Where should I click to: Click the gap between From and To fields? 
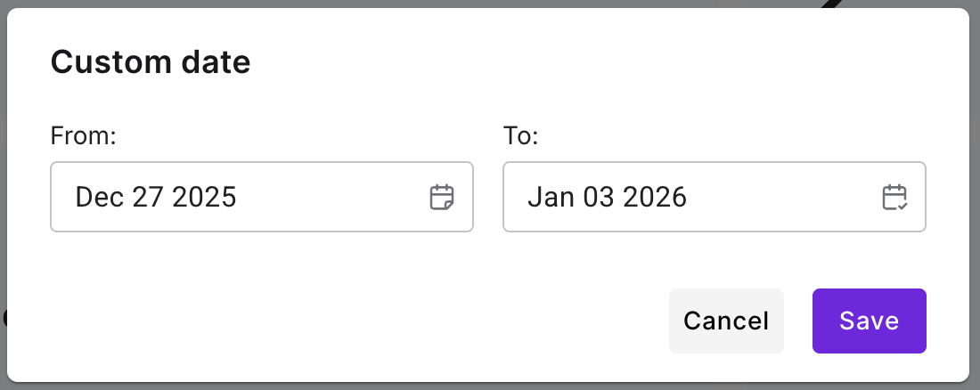[x=488, y=197]
